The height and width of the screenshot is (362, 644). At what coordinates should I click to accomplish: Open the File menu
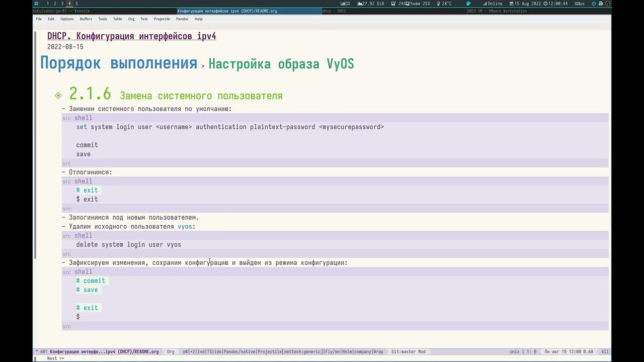39,19
